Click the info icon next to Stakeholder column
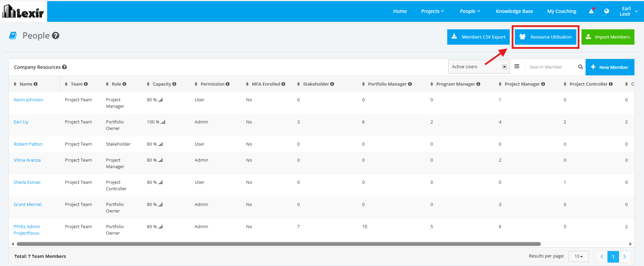Screen dimensions: 644x266 point(332,84)
